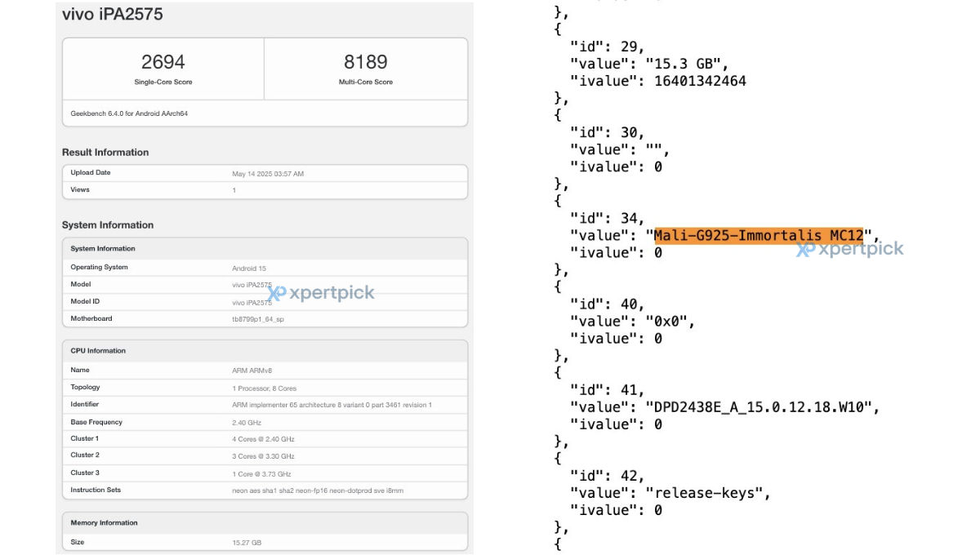Click the Multi-Core Score value 8189
Image resolution: width=980 pixels, height=555 pixels.
point(366,62)
